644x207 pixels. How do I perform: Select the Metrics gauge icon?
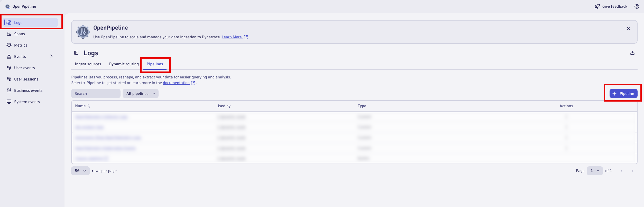9,45
